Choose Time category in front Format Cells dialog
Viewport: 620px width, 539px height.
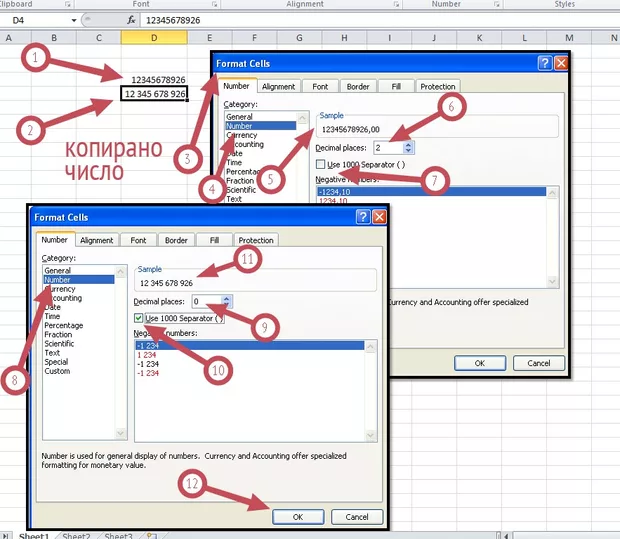pos(52,316)
